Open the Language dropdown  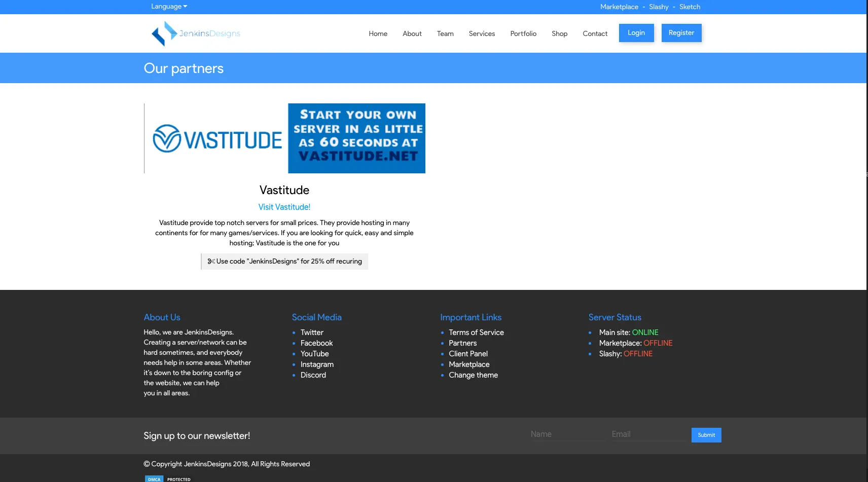[169, 7]
